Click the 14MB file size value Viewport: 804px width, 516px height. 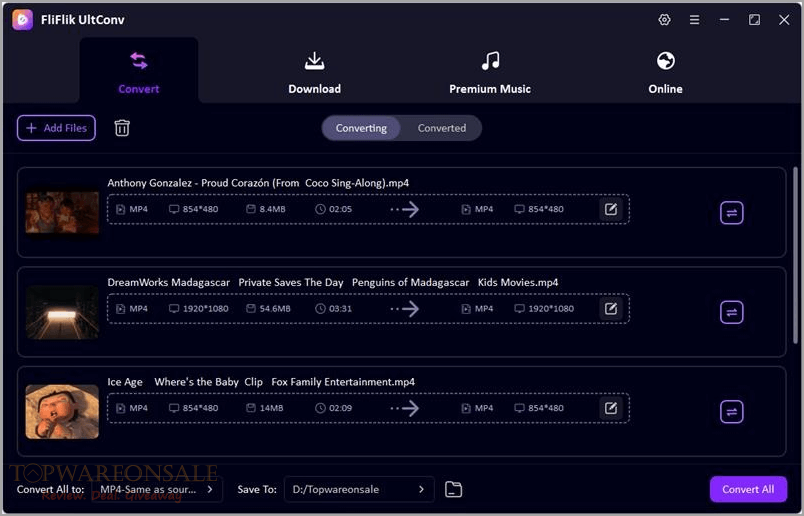tap(271, 408)
